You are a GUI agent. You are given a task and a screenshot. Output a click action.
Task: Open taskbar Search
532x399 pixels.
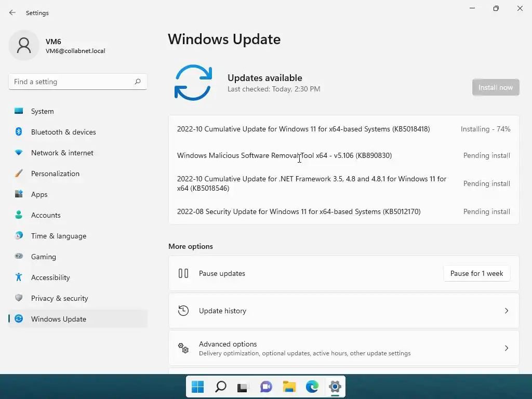[220, 387]
